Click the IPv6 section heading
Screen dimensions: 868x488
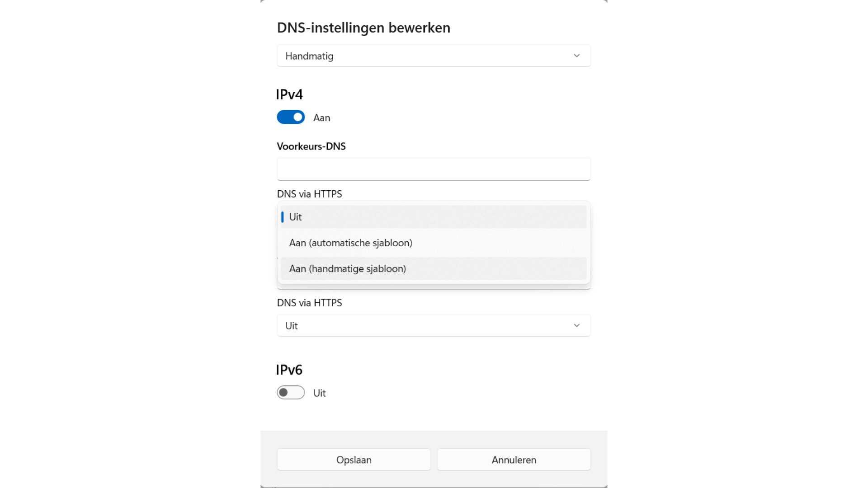tap(289, 370)
